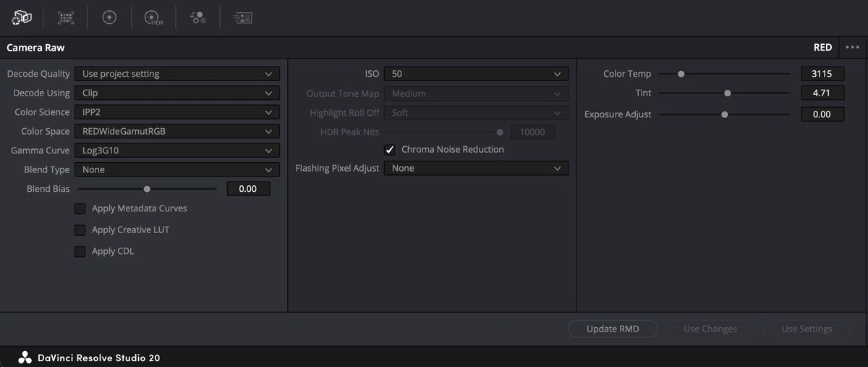This screenshot has width=868, height=367.
Task: Click the Color Temp value field 3115
Action: pos(822,74)
